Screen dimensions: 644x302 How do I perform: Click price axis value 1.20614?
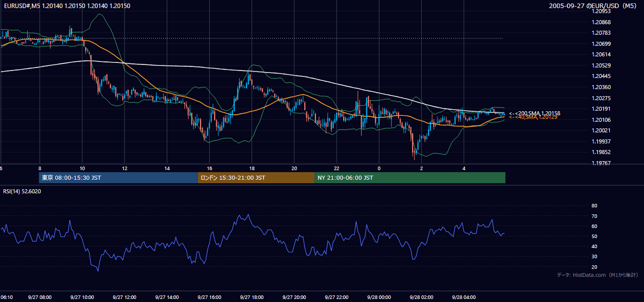coord(602,54)
